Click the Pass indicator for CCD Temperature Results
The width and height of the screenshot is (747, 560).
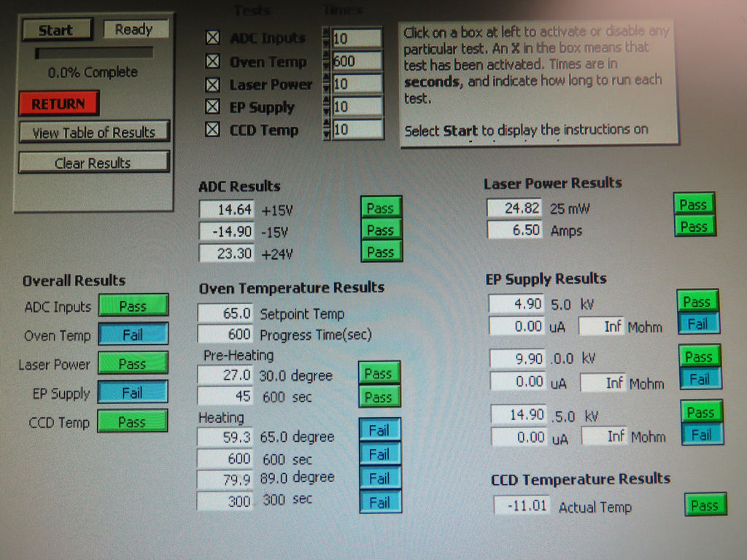(x=705, y=505)
